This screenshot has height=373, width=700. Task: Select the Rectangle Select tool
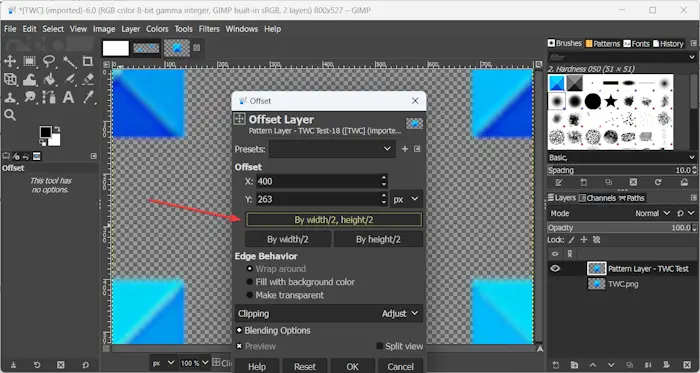click(29, 61)
